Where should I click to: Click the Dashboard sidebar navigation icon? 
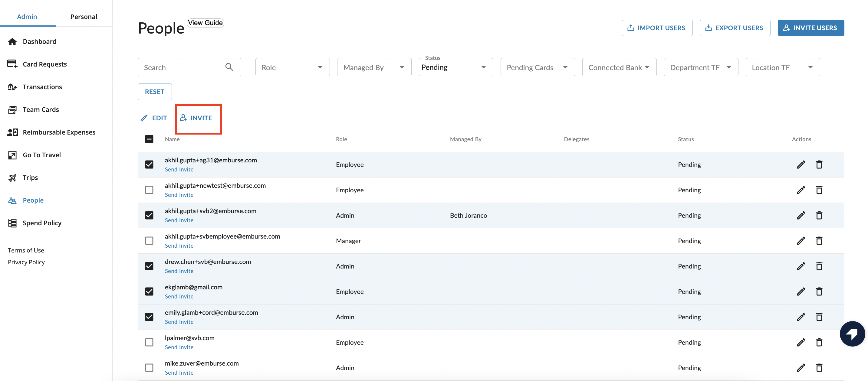tap(12, 41)
